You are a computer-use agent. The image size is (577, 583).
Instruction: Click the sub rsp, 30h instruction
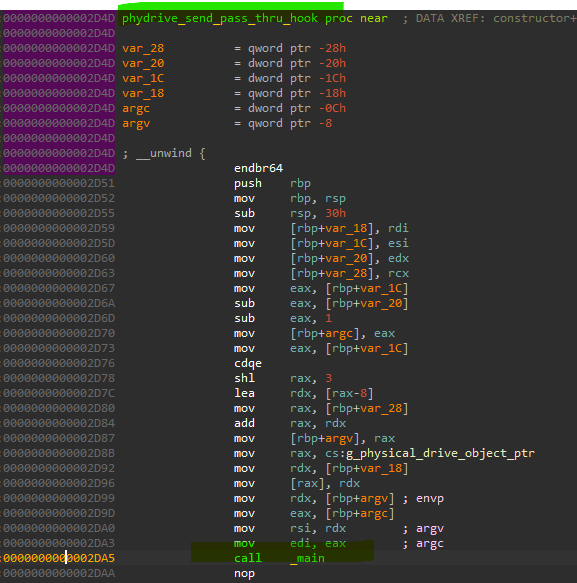click(x=290, y=213)
